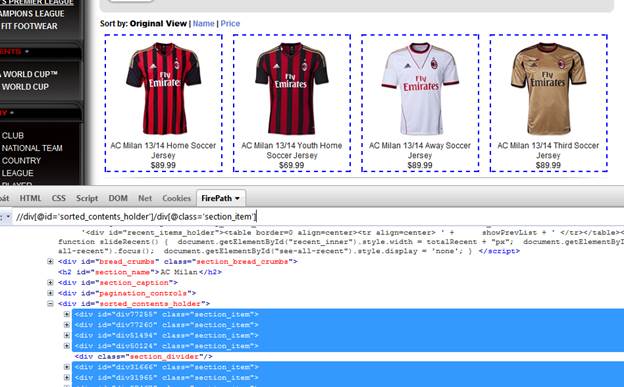The image size is (624, 387).
Task: Click the AC Milan 13/14 Away Soccer Jersey title
Action: point(420,150)
